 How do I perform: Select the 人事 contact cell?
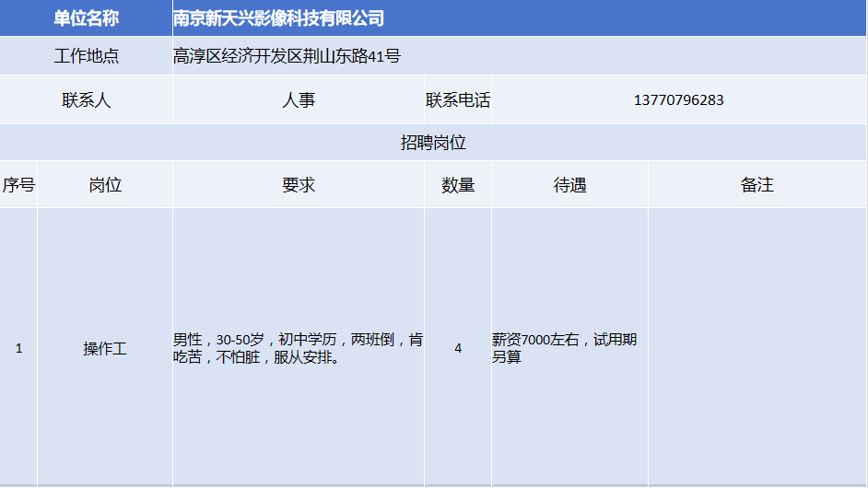pos(298,100)
